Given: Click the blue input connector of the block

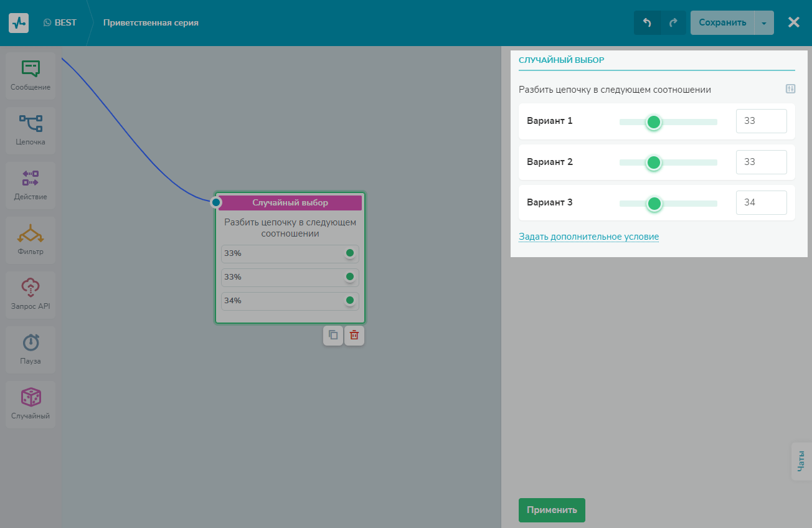Looking at the screenshot, I should pos(216,202).
